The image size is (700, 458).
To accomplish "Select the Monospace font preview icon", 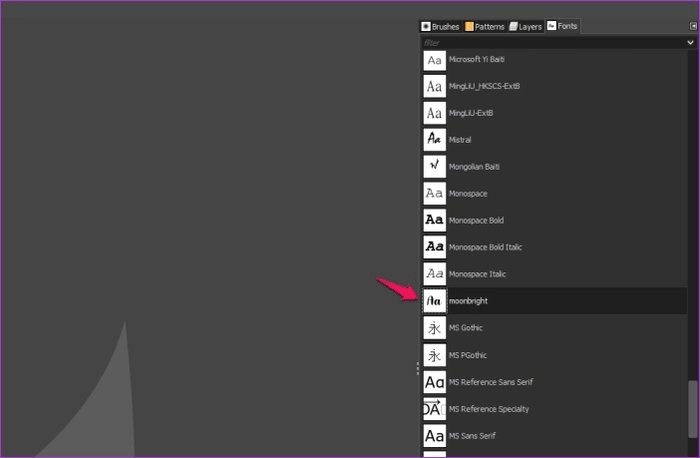I will pos(434,193).
